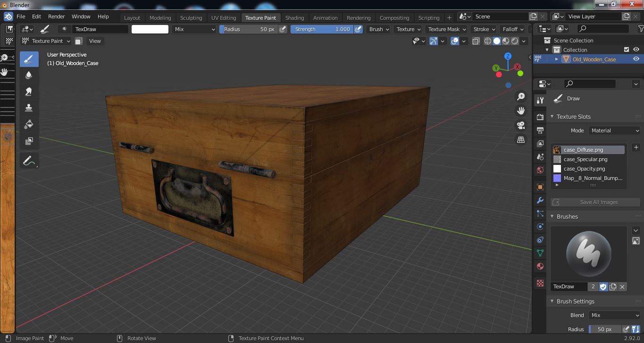
Task: Click the Blender logo menu icon
Action: (8, 16)
